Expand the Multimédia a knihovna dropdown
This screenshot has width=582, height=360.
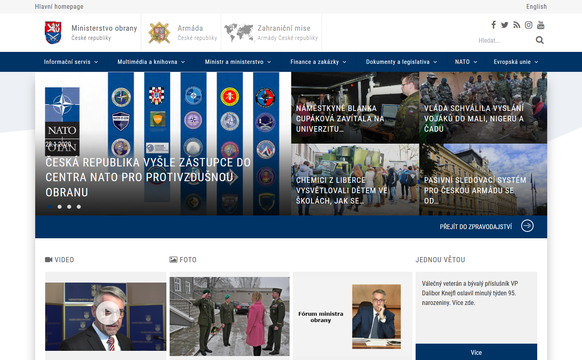click(x=151, y=62)
